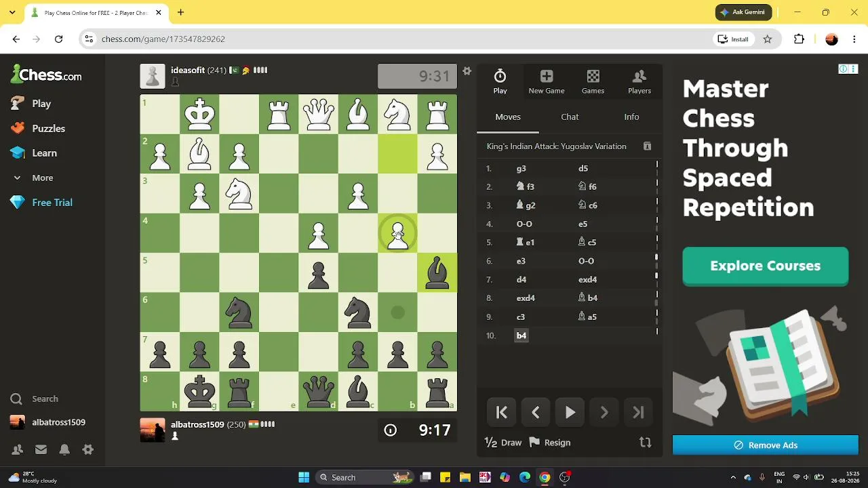
Task: Play through the moves automatically
Action: tap(570, 412)
